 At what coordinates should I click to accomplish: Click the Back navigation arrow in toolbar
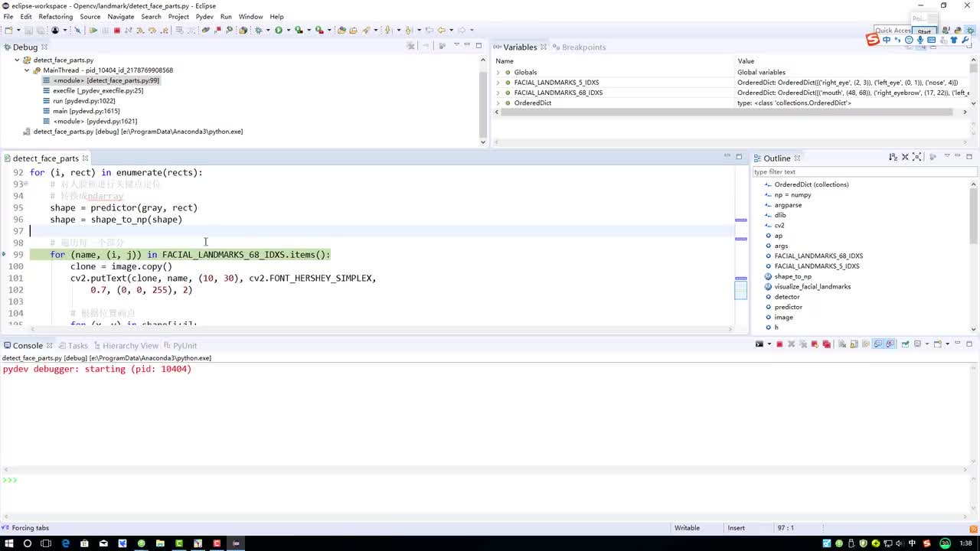click(x=441, y=31)
